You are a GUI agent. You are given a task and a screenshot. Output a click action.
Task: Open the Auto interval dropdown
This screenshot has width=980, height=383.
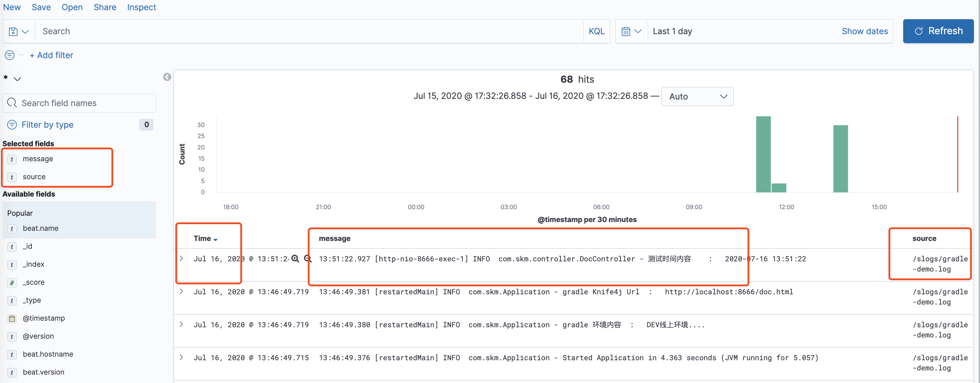pos(697,96)
